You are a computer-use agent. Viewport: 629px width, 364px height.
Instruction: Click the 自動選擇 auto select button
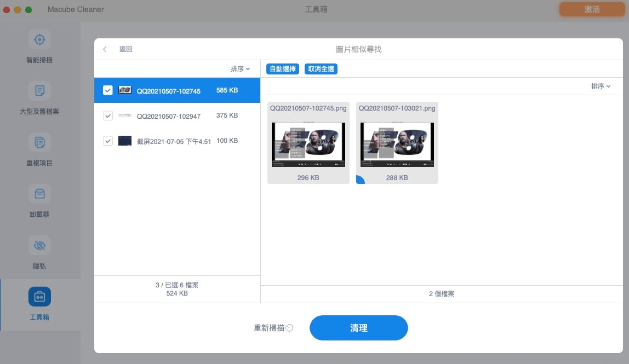pyautogui.click(x=282, y=69)
